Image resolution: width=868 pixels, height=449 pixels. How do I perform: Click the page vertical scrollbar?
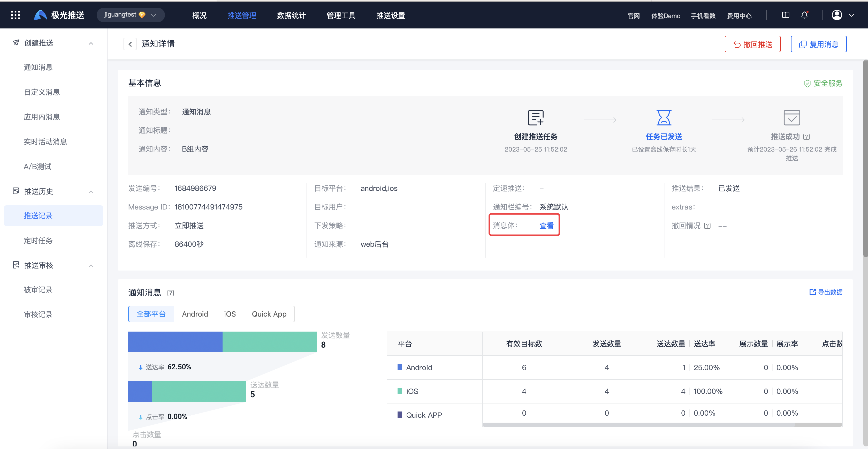(x=865, y=159)
